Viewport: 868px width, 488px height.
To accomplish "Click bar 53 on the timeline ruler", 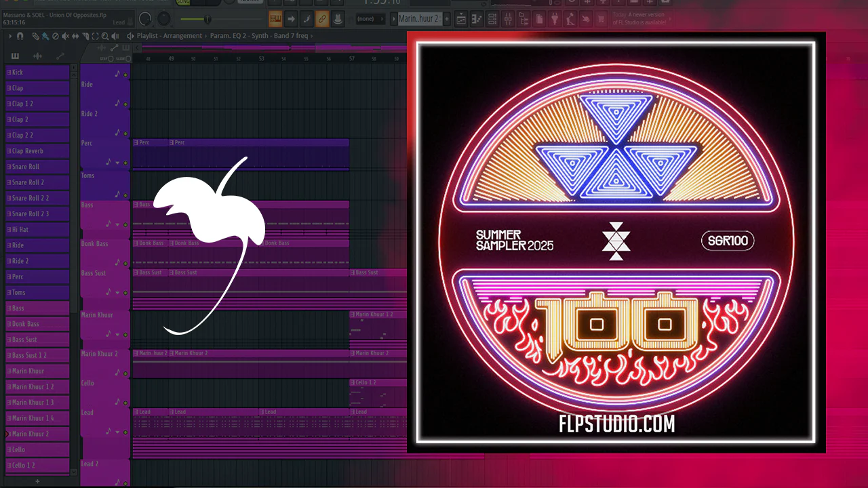I will point(261,59).
